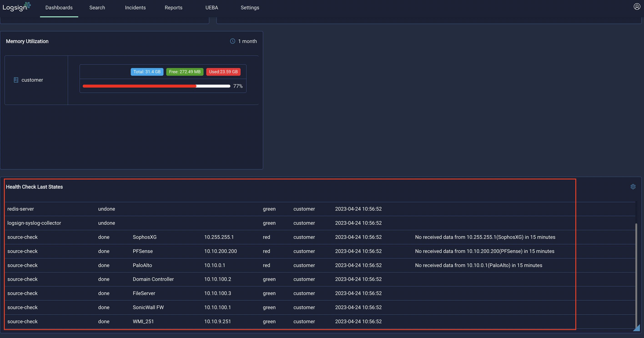Screen dimensions: 644x338
Task: Open the UEBA tab
Action: coord(212,8)
